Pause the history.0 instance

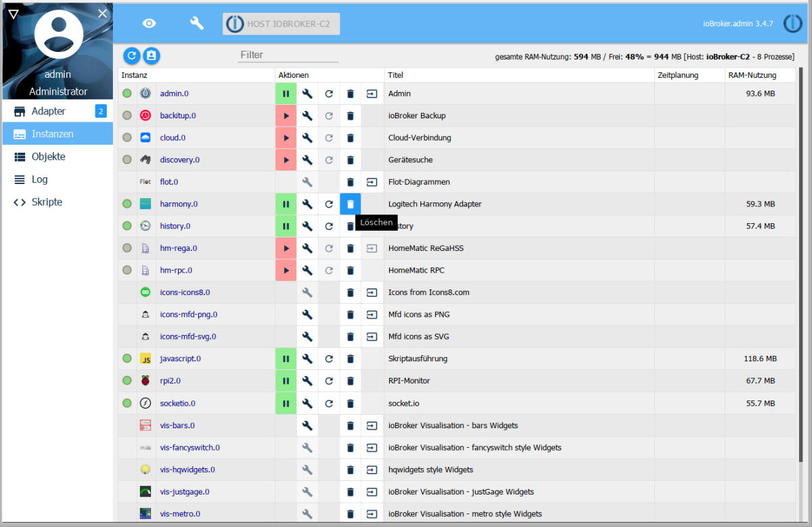286,226
